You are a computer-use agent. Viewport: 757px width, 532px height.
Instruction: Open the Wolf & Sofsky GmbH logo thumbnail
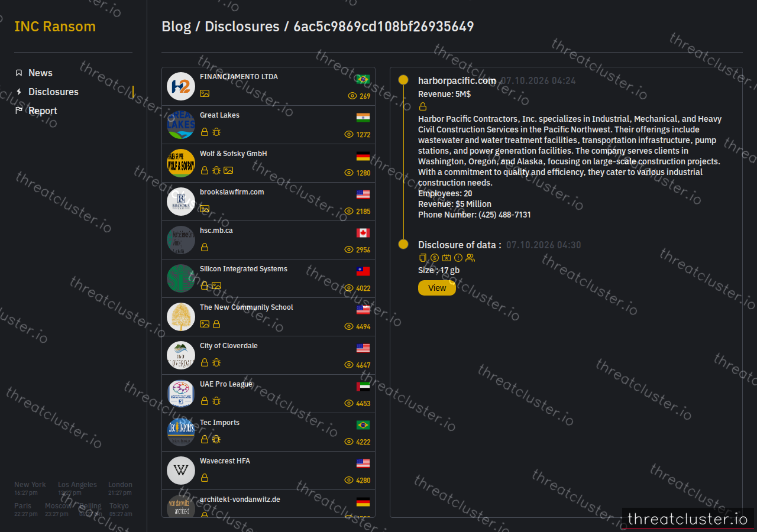(181, 163)
